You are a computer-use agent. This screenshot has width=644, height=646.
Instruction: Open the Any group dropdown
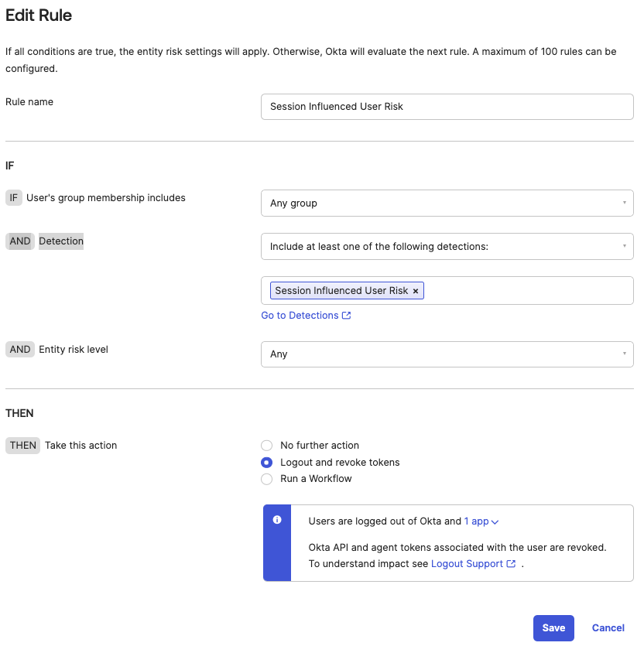(447, 203)
